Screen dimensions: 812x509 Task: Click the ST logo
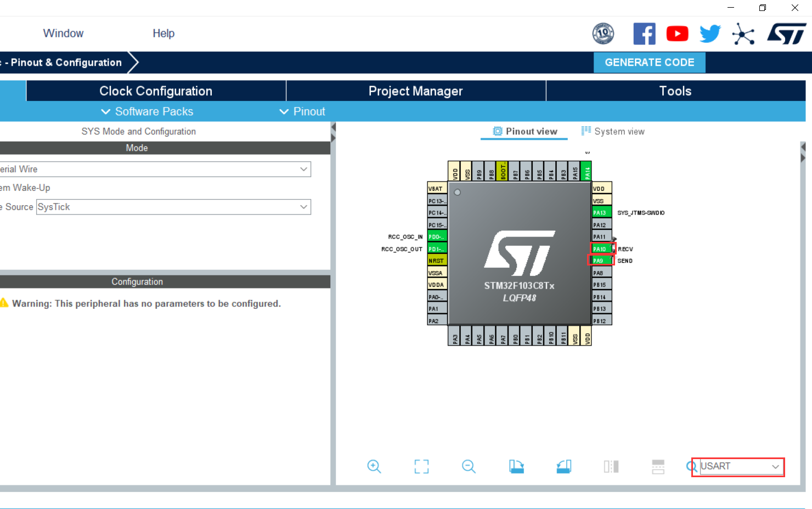pyautogui.click(x=787, y=34)
